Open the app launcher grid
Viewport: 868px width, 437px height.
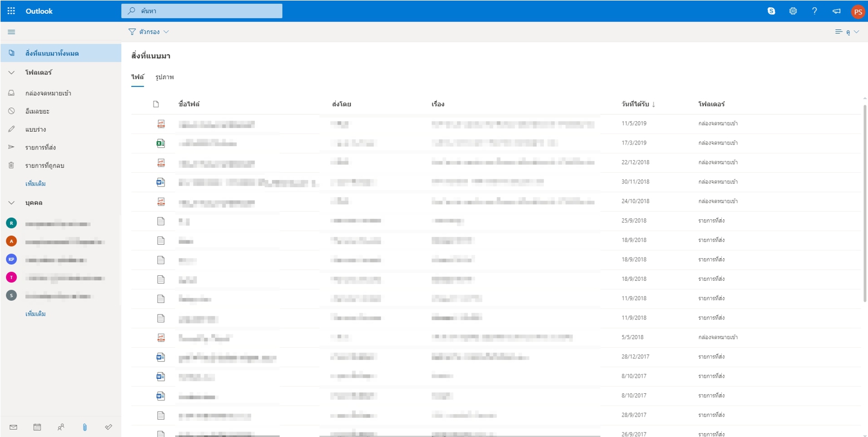coord(11,11)
